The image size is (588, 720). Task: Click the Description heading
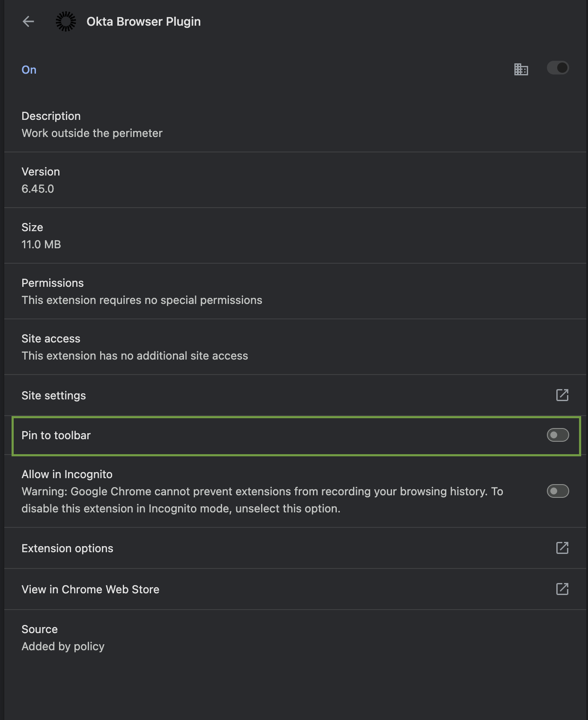click(51, 116)
